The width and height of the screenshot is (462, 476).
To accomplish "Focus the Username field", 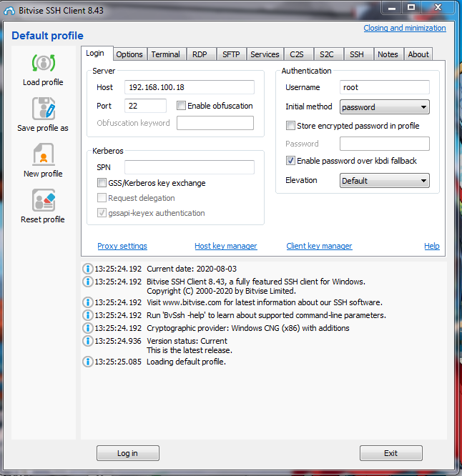I will pyautogui.click(x=385, y=87).
